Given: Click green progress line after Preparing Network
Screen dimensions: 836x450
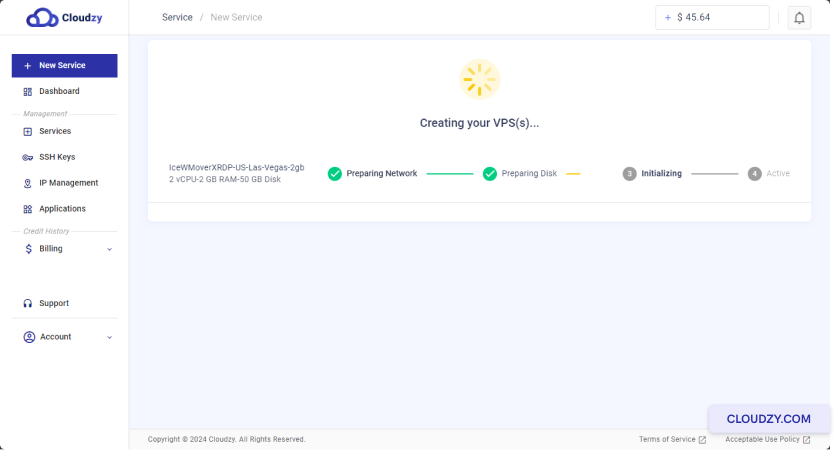Looking at the screenshot, I should [449, 174].
